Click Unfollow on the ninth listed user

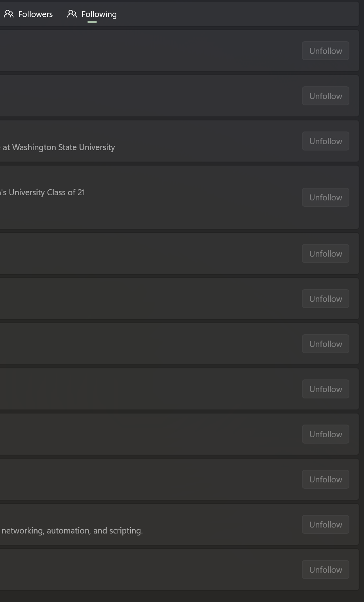pyautogui.click(x=325, y=434)
